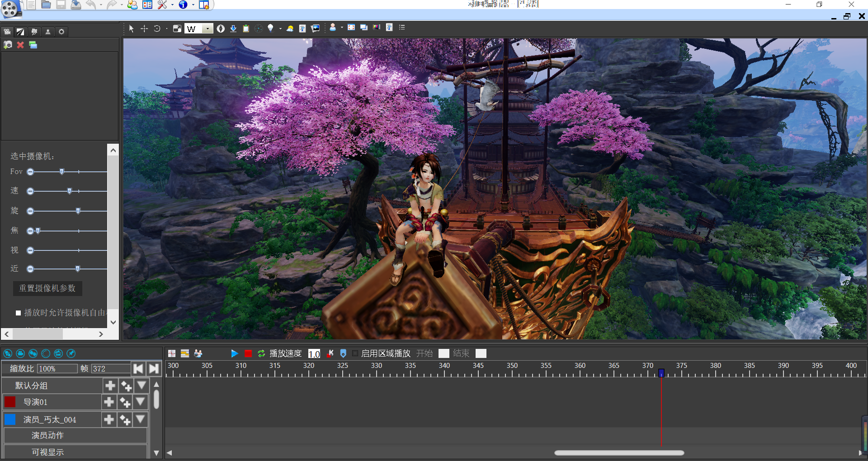
Task: Click the color bars monitor icon
Action: pyautogui.click(x=376, y=27)
